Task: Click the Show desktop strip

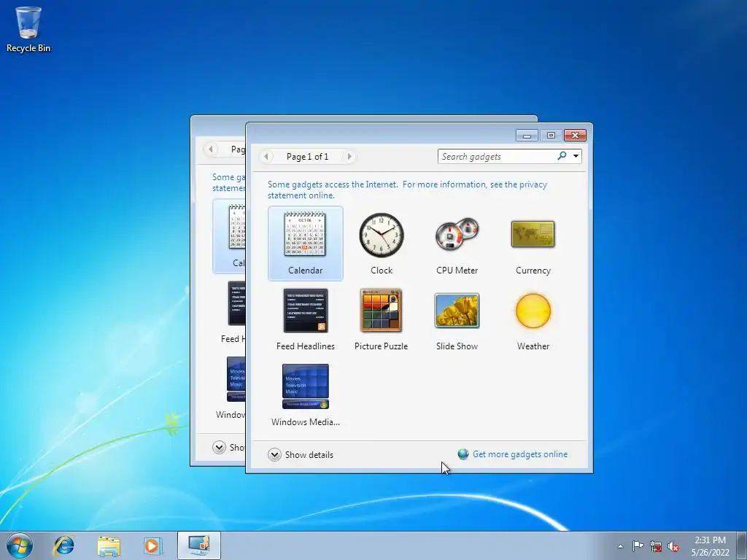Action: tap(742, 545)
